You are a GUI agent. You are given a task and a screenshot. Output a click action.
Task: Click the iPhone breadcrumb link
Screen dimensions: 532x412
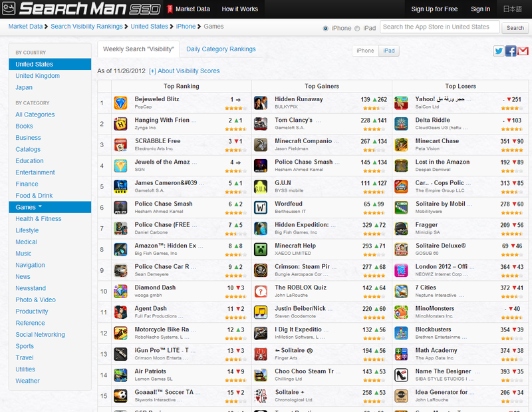pos(186,27)
